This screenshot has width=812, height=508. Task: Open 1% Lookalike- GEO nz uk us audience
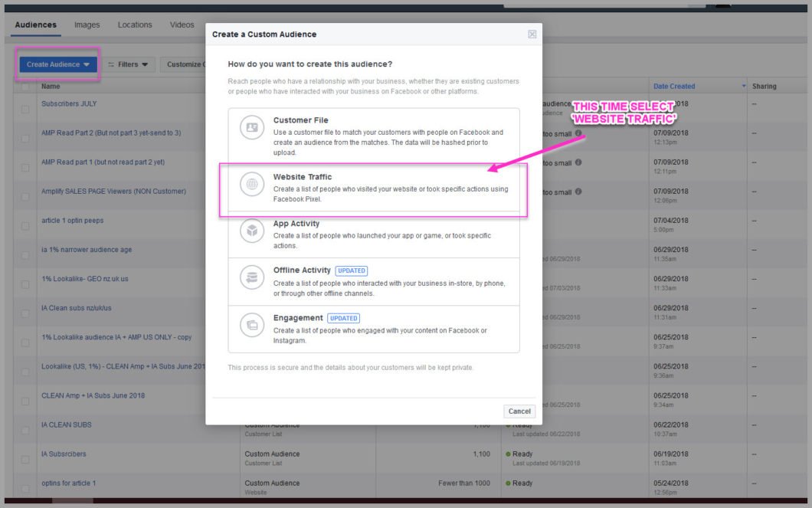click(85, 279)
